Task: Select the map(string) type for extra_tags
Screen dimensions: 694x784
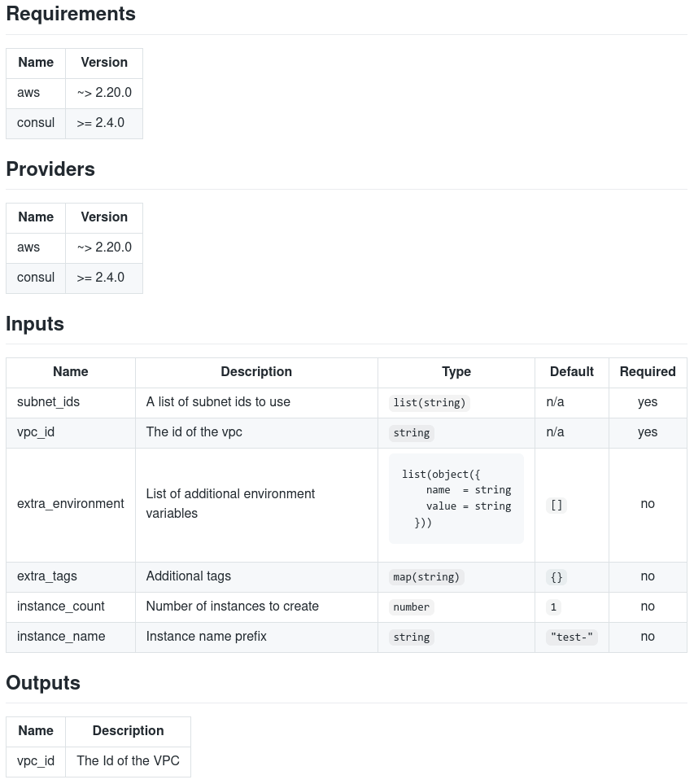Action: pyautogui.click(x=426, y=576)
